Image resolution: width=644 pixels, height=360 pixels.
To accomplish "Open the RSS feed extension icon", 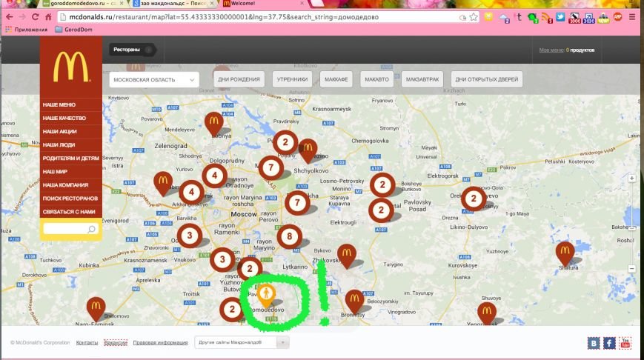I will click(546, 17).
